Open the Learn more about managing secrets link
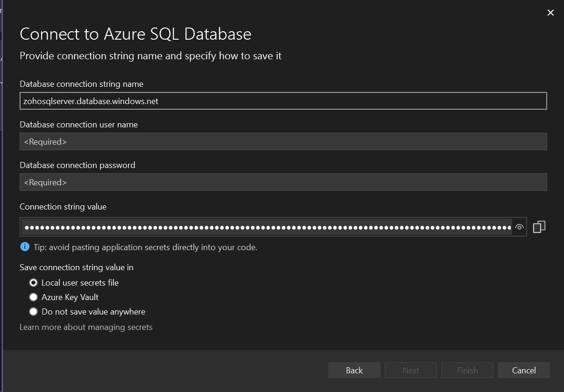This screenshot has height=392, width=564. pos(86,327)
